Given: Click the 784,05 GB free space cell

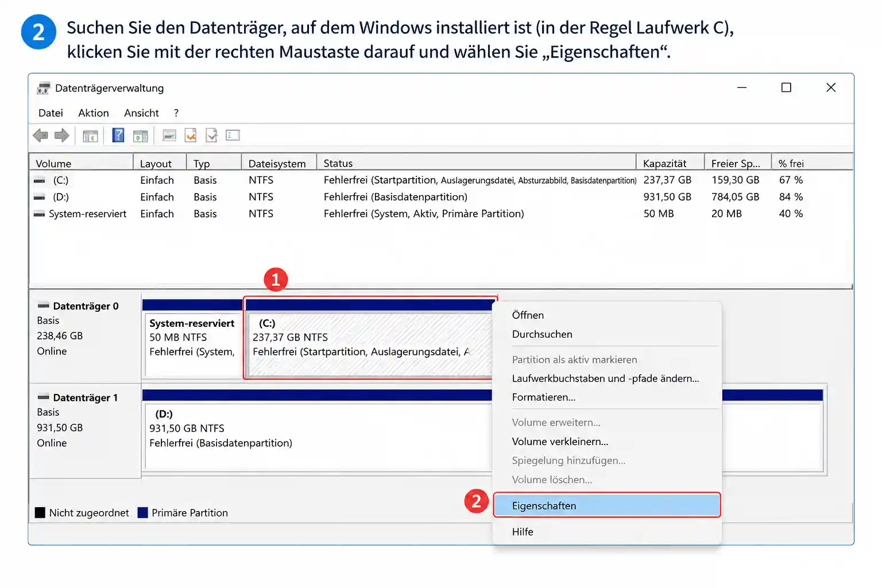Looking at the screenshot, I should 736,197.
